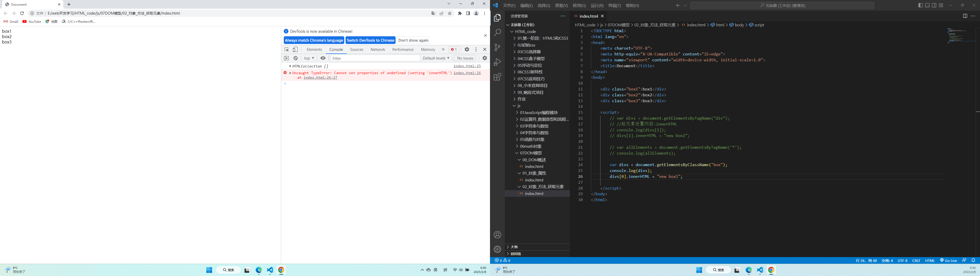Screen dimensions: 980x276
Task: Click Always match Chrome's language button
Action: tap(314, 40)
